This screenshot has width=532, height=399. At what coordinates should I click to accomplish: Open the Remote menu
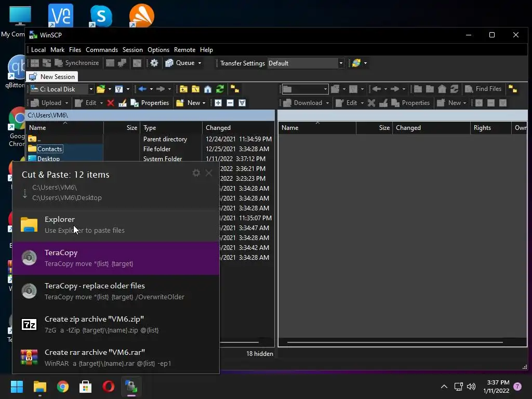click(x=184, y=50)
